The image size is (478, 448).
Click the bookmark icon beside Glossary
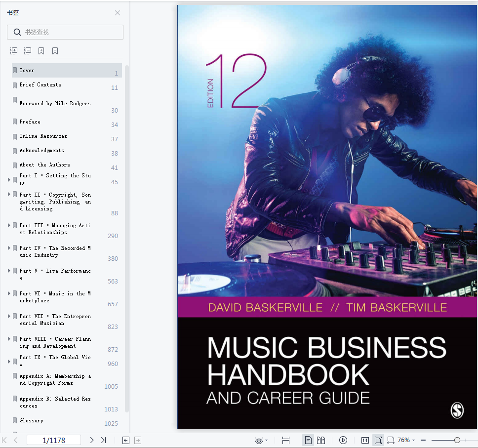15,420
